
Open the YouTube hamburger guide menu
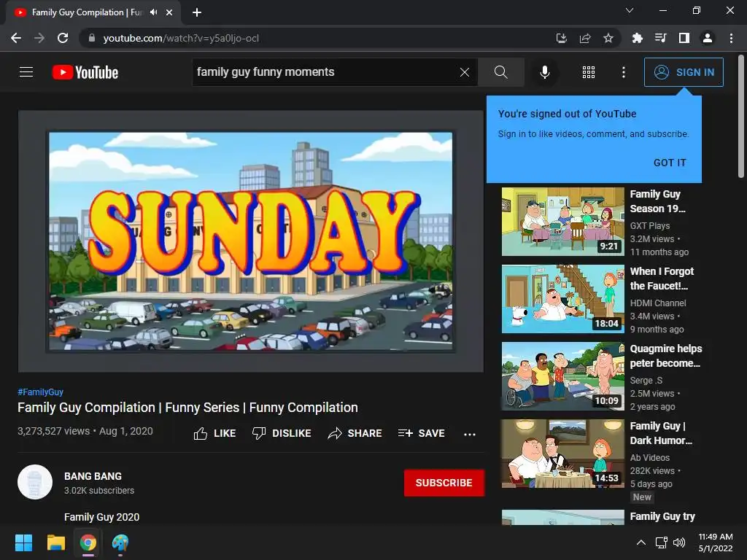pos(26,72)
